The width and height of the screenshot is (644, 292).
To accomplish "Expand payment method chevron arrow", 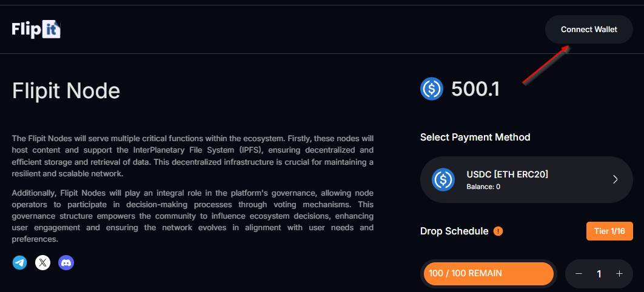I will [x=615, y=180].
